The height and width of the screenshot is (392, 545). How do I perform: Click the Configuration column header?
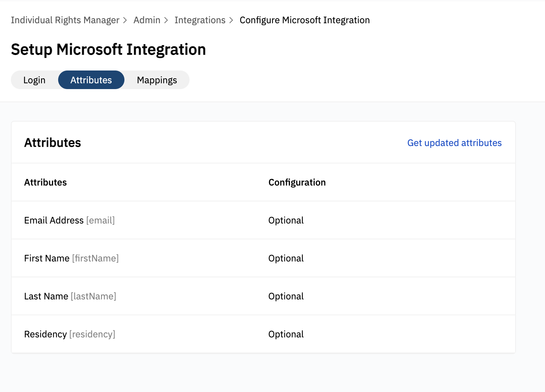point(297,182)
